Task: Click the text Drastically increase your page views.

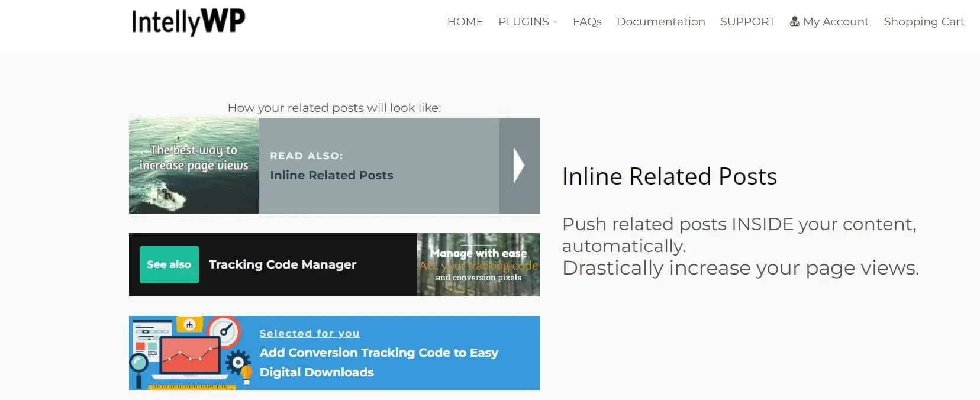Action: coord(741,268)
